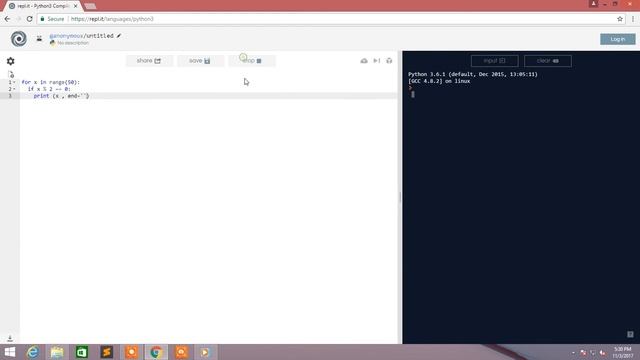Click the anonymous user avatar icon
The image size is (640, 360).
[39, 38]
